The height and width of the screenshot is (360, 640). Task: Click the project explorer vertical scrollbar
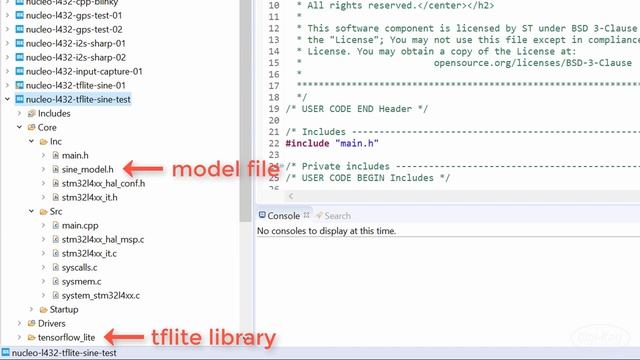tap(246, 110)
